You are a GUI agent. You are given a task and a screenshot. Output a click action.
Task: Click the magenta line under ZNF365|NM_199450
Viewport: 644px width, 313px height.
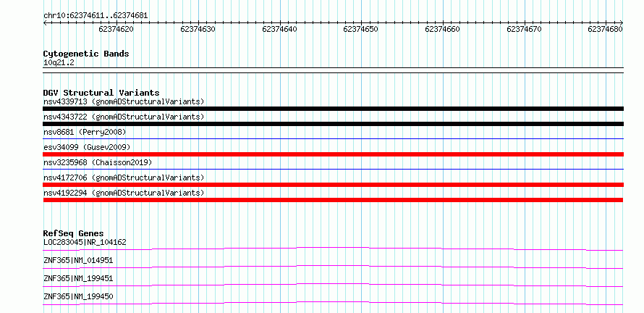333,303
